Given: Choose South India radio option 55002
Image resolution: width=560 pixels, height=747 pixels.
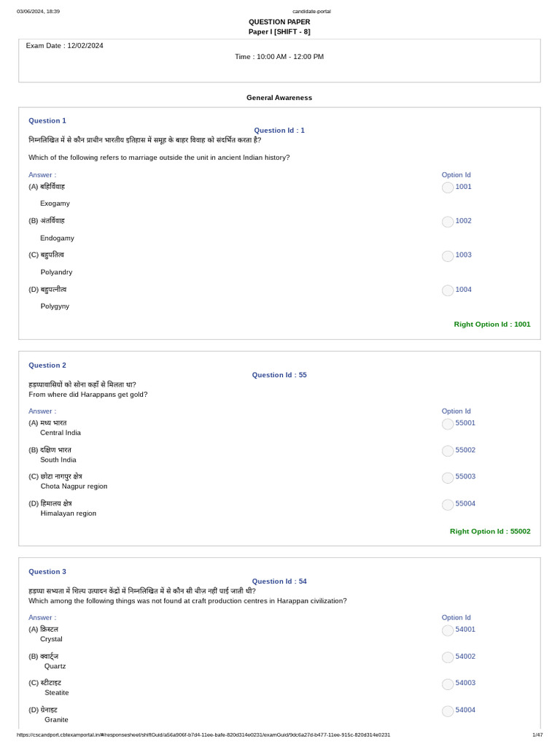Looking at the screenshot, I should 448,451.
